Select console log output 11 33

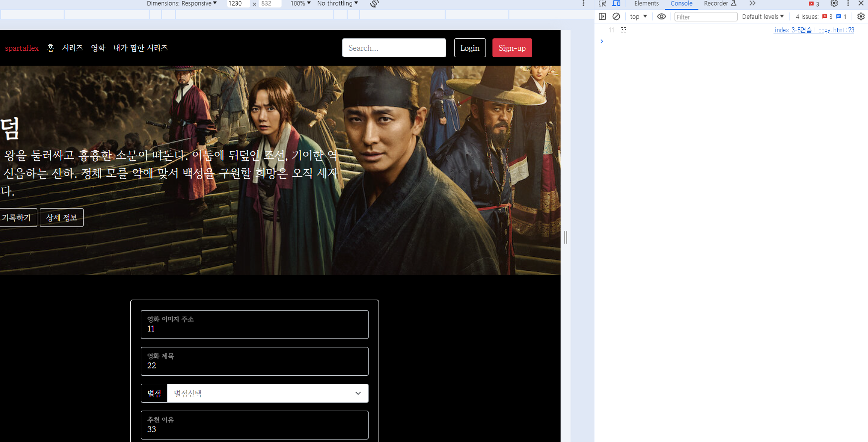pos(617,30)
